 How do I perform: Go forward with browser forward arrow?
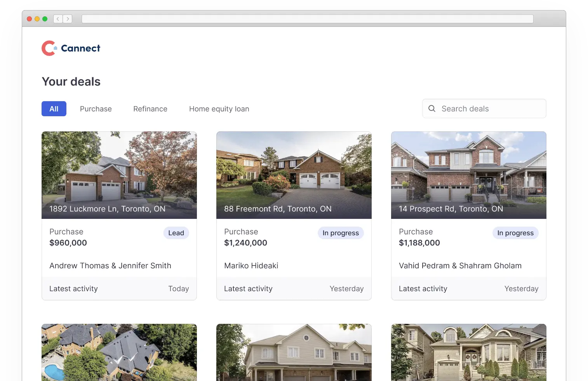tap(68, 19)
